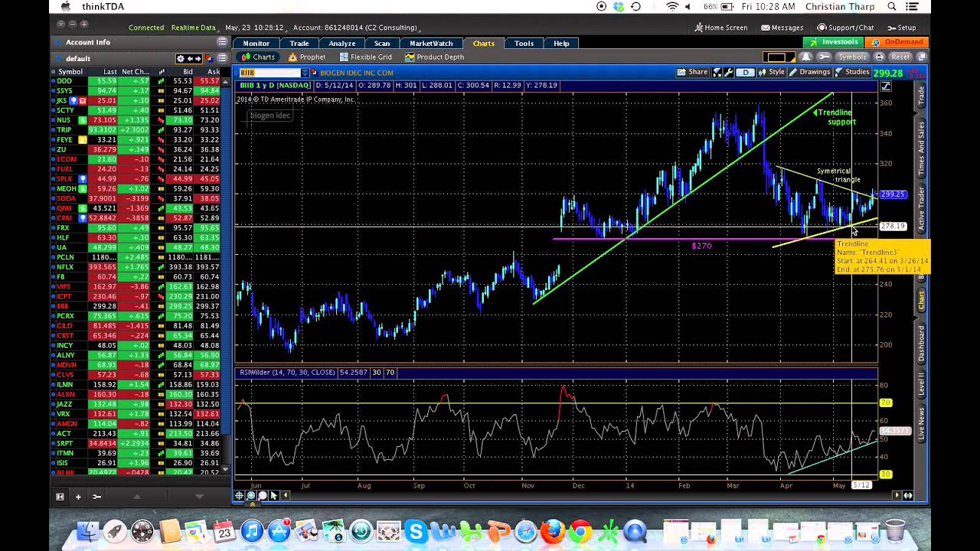This screenshot has width=980, height=551.
Task: Select the NFLX row in watchlist
Action: click(x=136, y=267)
